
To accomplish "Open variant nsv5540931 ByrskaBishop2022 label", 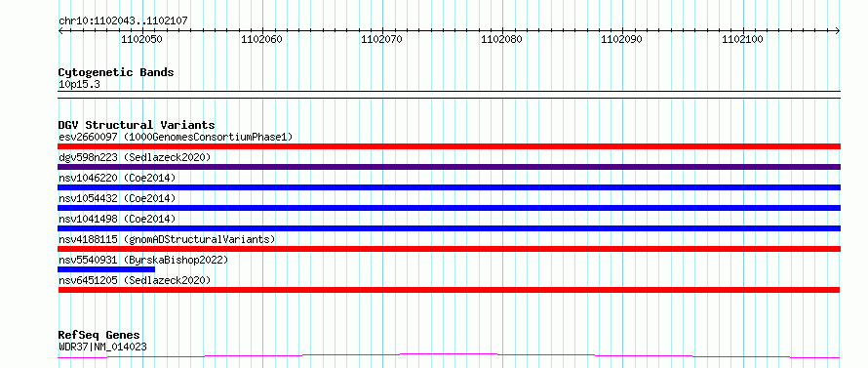I will pyautogui.click(x=143, y=260).
